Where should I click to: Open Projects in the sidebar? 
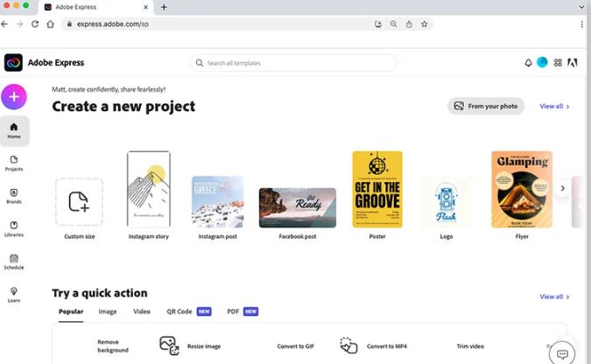pyautogui.click(x=14, y=164)
